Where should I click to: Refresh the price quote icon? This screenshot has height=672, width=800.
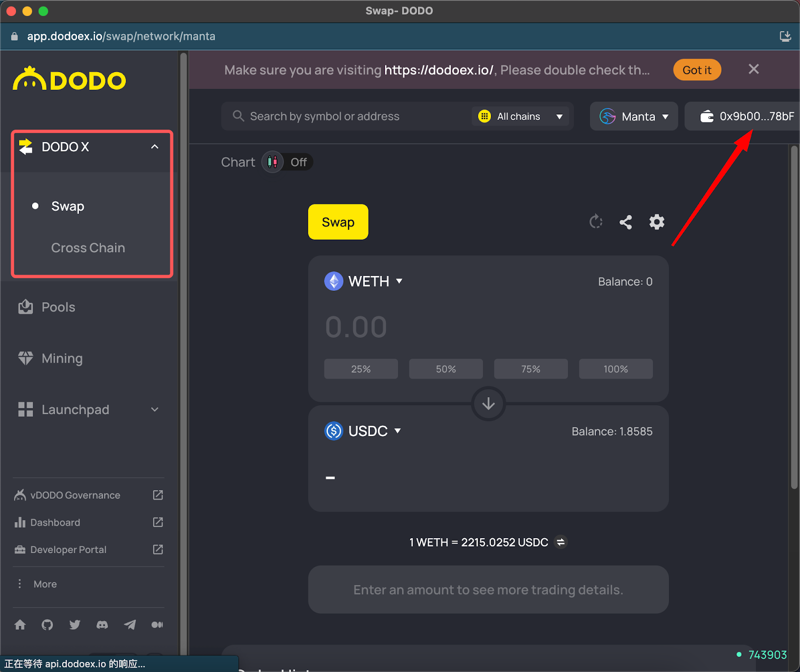[595, 222]
